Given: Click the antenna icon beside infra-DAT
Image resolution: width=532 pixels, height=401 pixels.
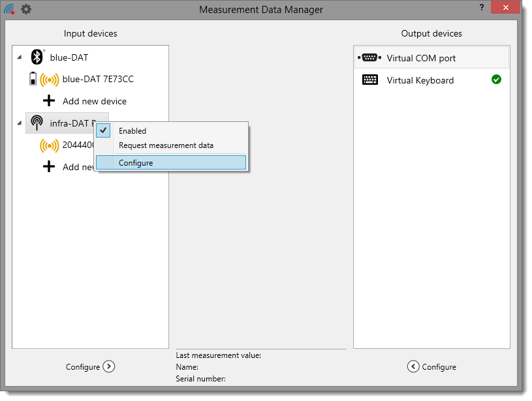Looking at the screenshot, I should coord(37,123).
